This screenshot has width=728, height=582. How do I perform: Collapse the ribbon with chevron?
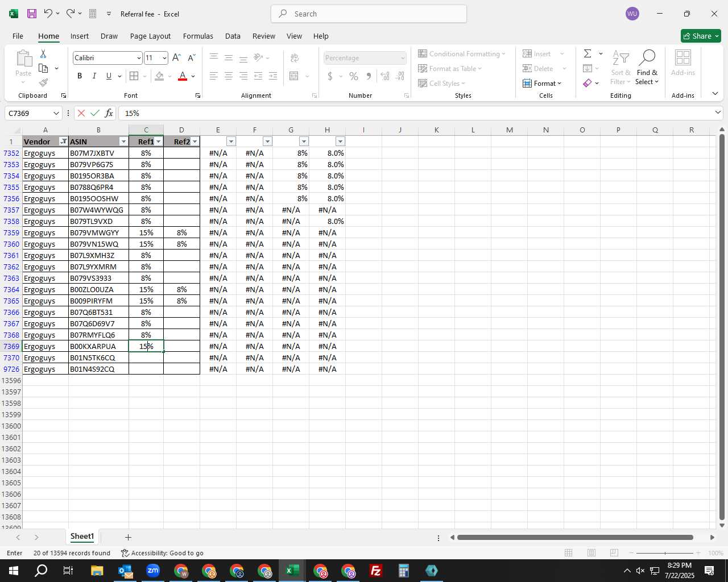(x=715, y=94)
